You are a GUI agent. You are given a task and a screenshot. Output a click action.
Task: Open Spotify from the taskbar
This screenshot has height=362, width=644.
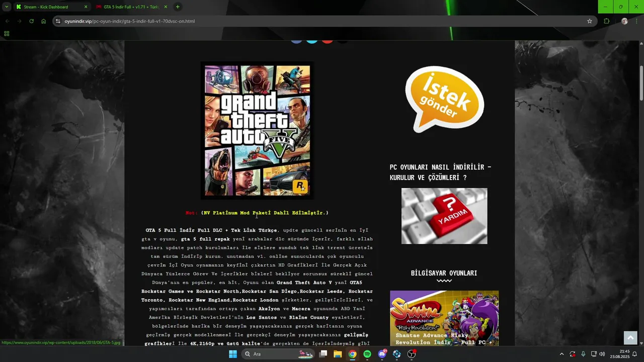(x=367, y=354)
